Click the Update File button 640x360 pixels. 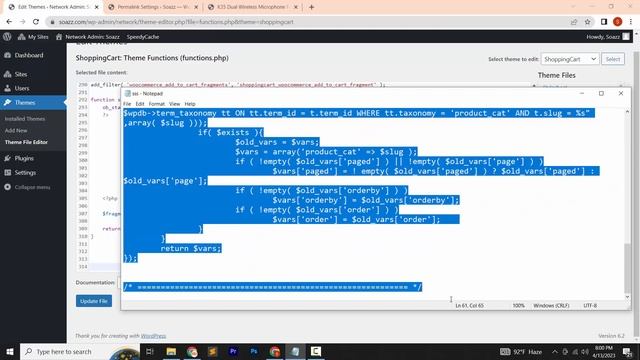(x=94, y=301)
